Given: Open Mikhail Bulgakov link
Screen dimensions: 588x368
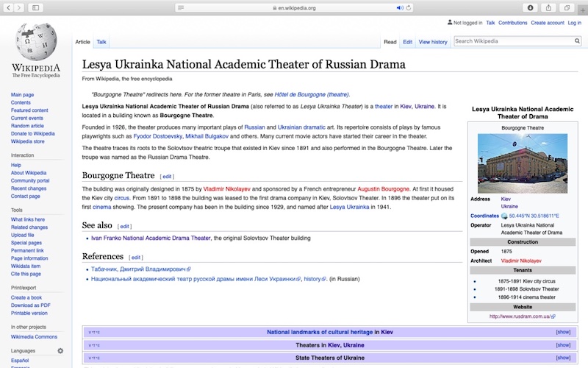Looking at the screenshot, I should [207, 136].
